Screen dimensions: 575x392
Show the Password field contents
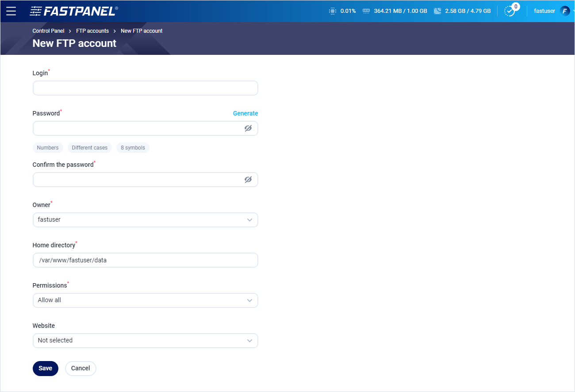click(248, 128)
